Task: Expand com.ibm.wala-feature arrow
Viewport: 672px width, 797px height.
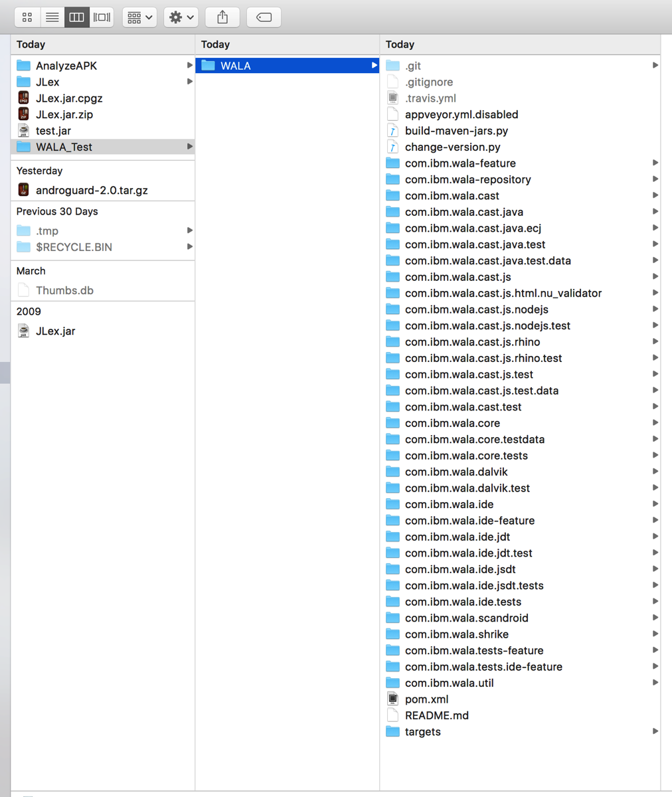Action: coord(655,163)
